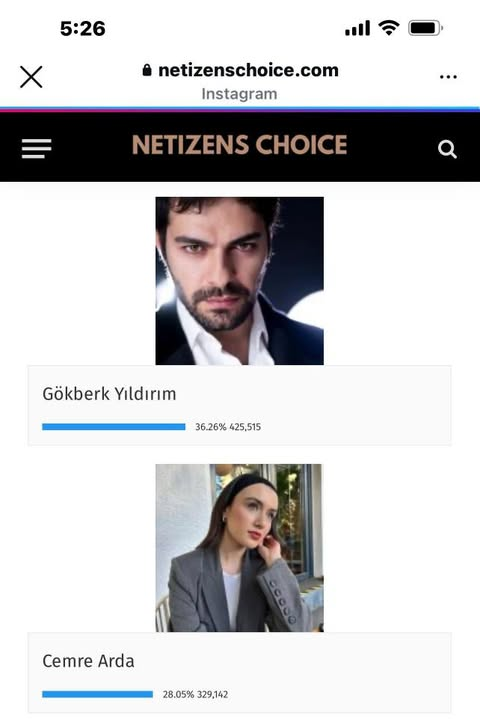
Task: Tap Cemre Arda's portrait photo
Action: [x=239, y=548]
